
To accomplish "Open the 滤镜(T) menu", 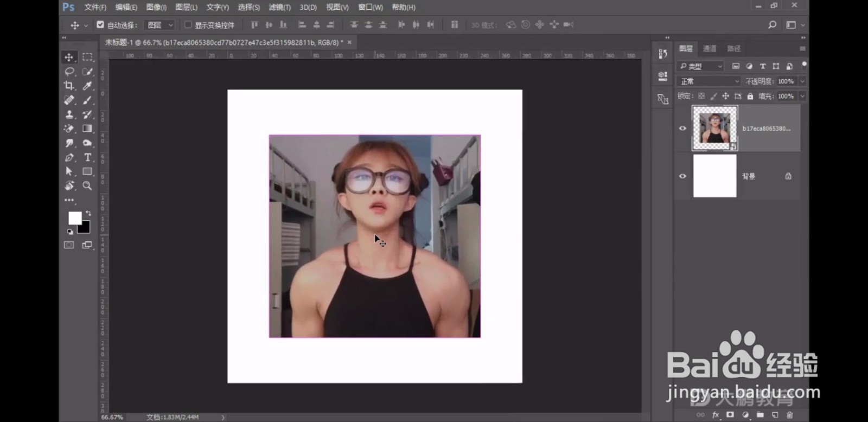I will [x=279, y=7].
